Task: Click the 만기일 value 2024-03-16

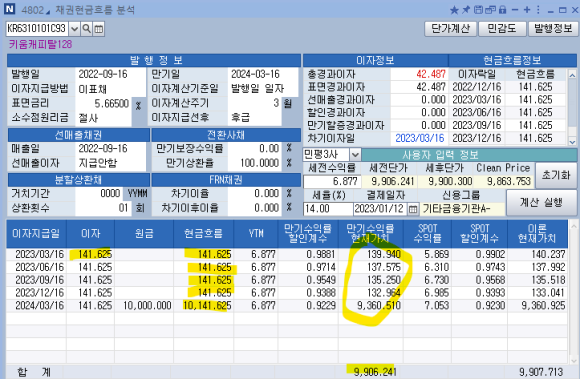Action: pos(255,74)
